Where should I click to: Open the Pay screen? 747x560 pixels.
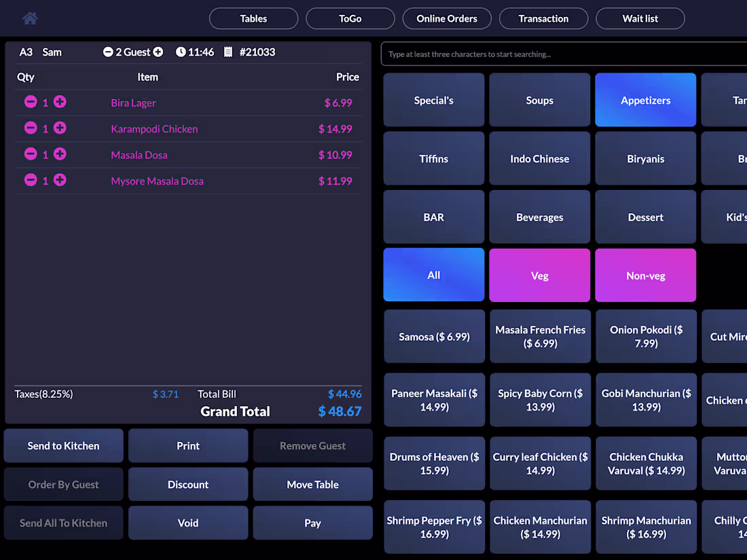point(312,523)
